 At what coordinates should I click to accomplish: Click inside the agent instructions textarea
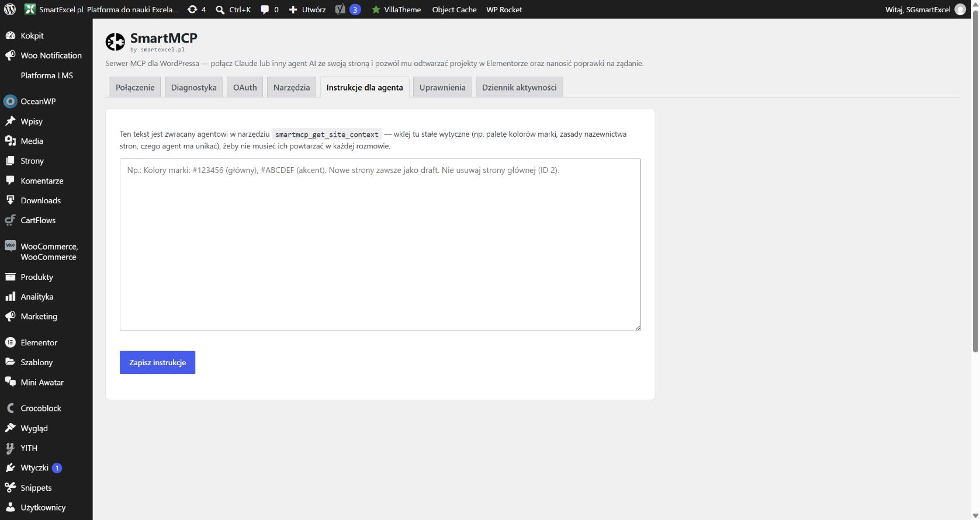pos(380,244)
